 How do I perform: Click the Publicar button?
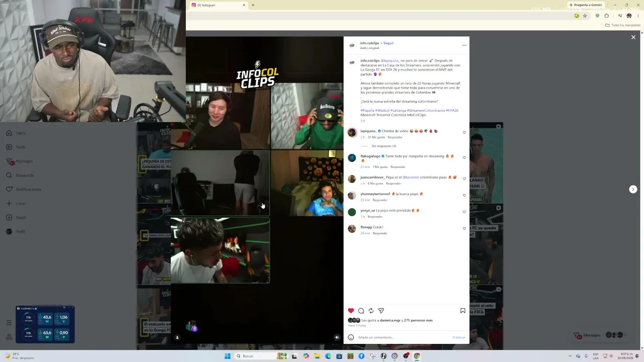click(x=459, y=337)
